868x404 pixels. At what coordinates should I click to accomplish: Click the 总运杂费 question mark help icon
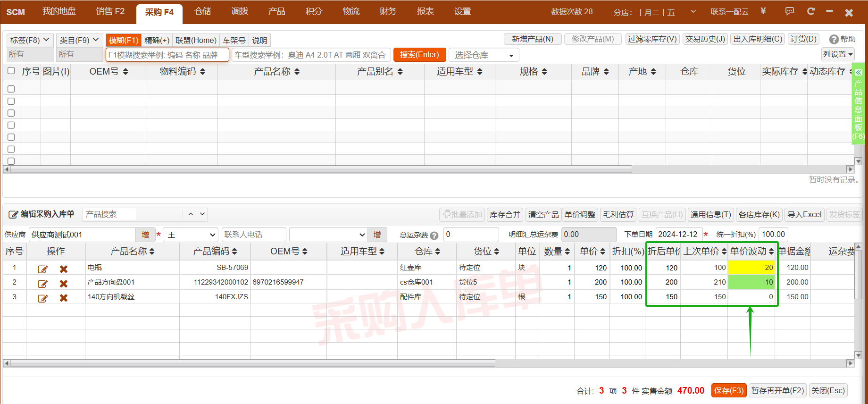(434, 236)
